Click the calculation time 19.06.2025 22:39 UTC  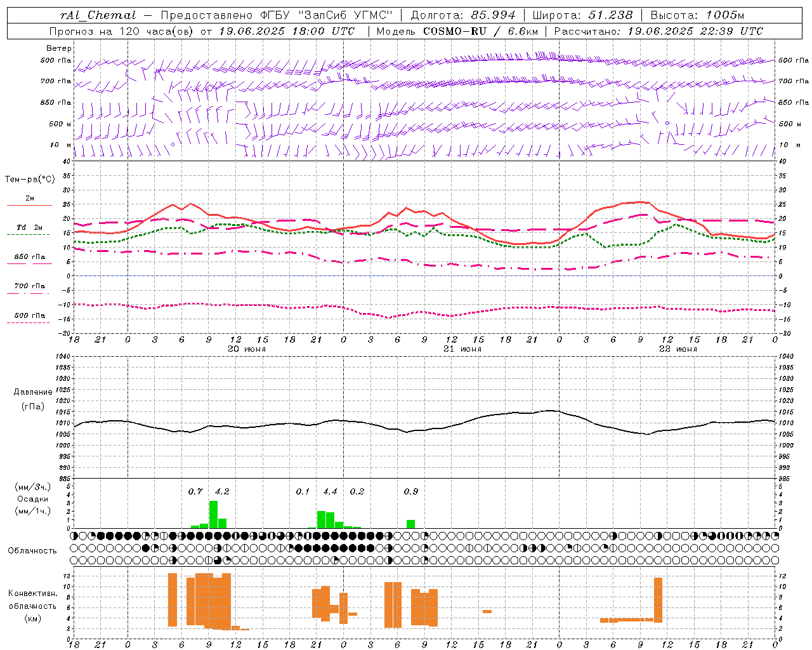click(695, 31)
